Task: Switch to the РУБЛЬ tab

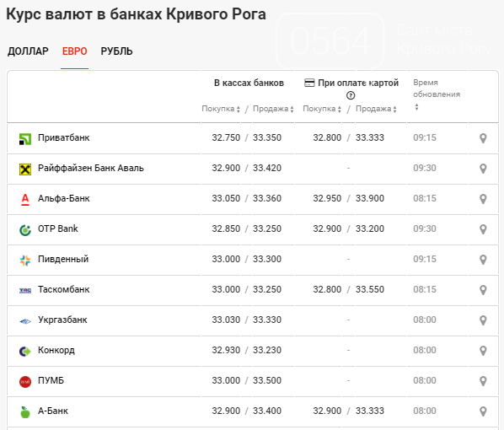Action: tap(116, 51)
